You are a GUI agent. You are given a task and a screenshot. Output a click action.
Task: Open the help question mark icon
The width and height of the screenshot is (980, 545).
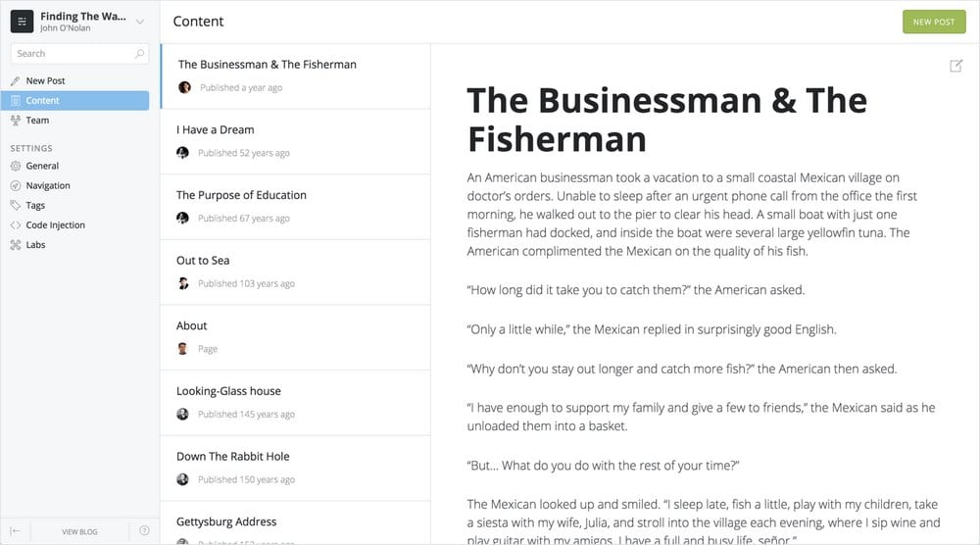[x=144, y=531]
